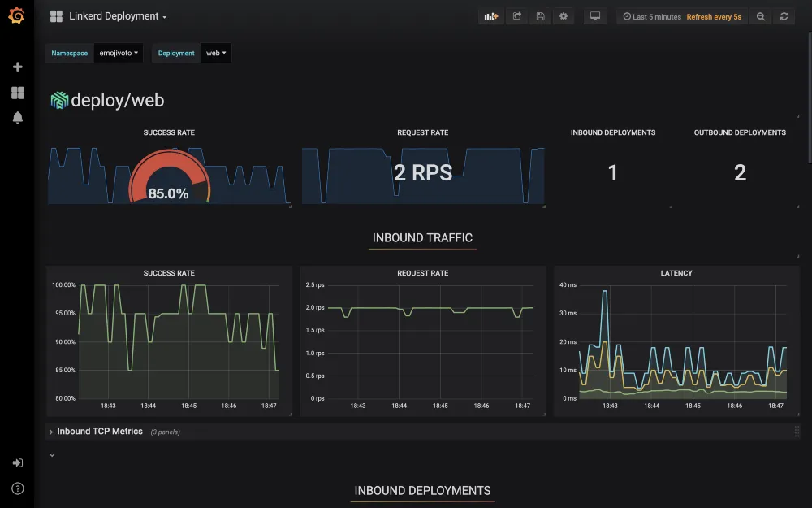Open the Alerting bell icon

18,118
